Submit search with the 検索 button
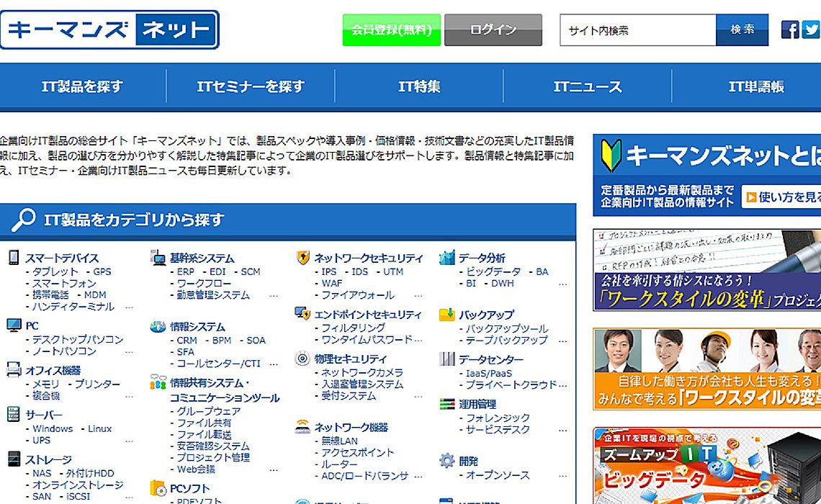The image size is (821, 504). tap(742, 30)
